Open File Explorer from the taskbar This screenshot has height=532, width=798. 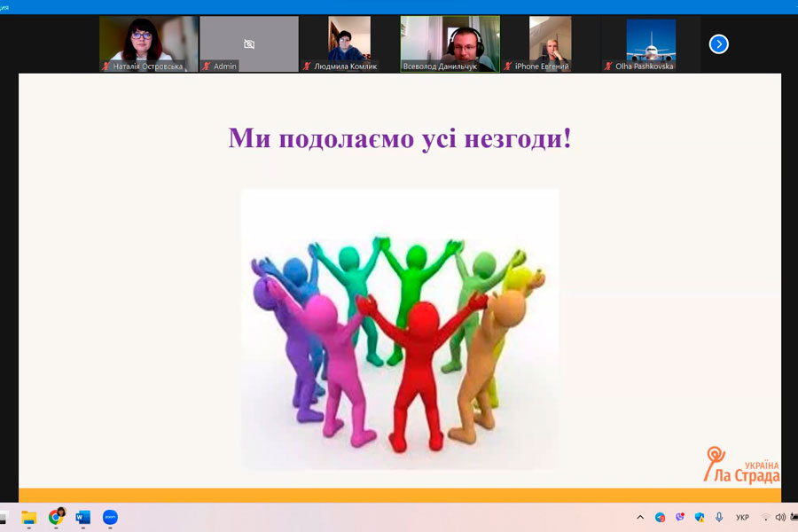coord(29,517)
